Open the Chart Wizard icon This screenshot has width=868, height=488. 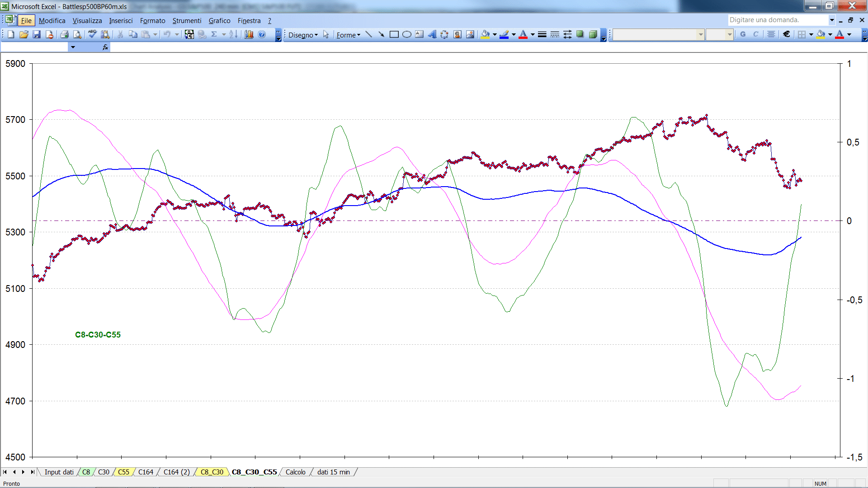click(249, 34)
